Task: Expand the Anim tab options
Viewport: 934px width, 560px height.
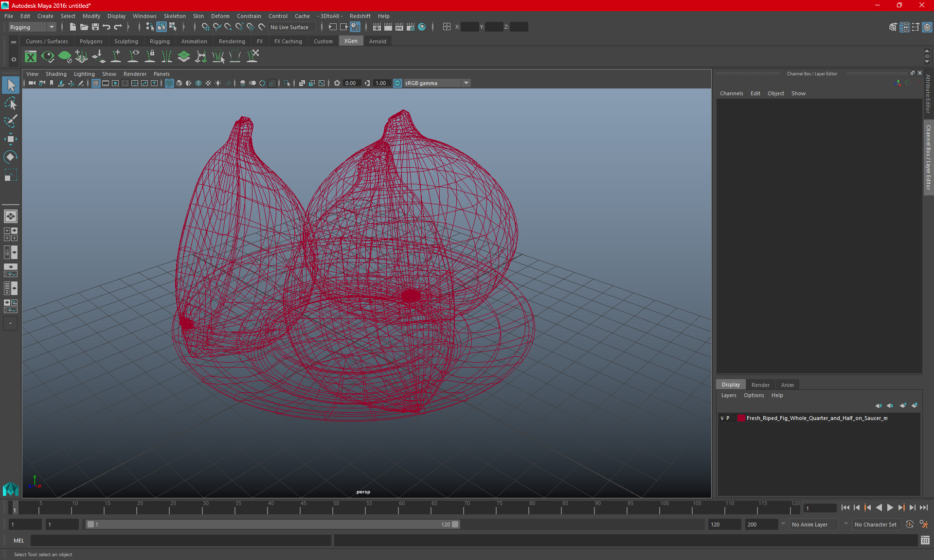Action: point(787,385)
